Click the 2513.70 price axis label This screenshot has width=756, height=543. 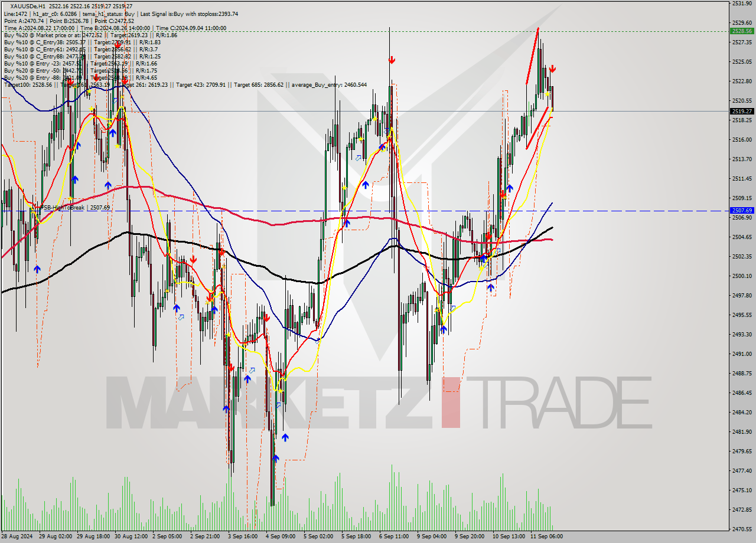(x=742, y=159)
